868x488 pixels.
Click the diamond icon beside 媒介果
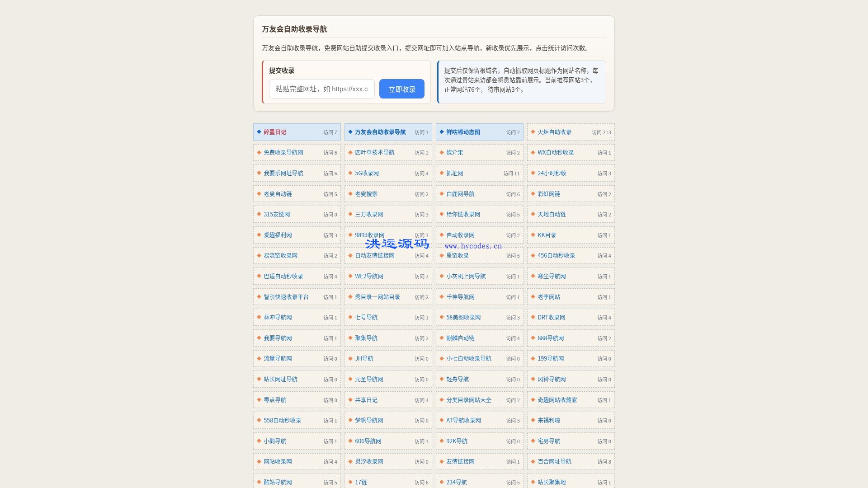point(442,153)
